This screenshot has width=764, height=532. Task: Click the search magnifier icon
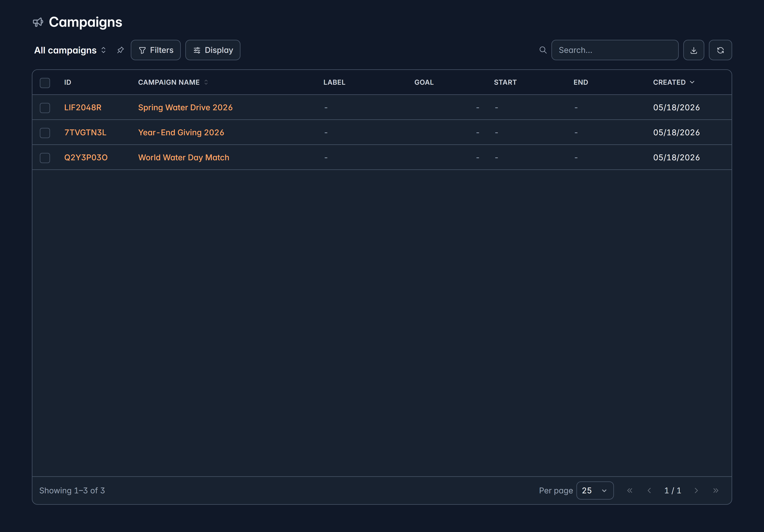(x=543, y=50)
